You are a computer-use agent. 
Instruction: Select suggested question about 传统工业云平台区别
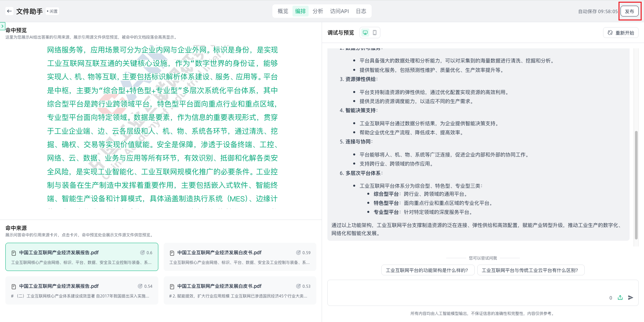coord(530,270)
